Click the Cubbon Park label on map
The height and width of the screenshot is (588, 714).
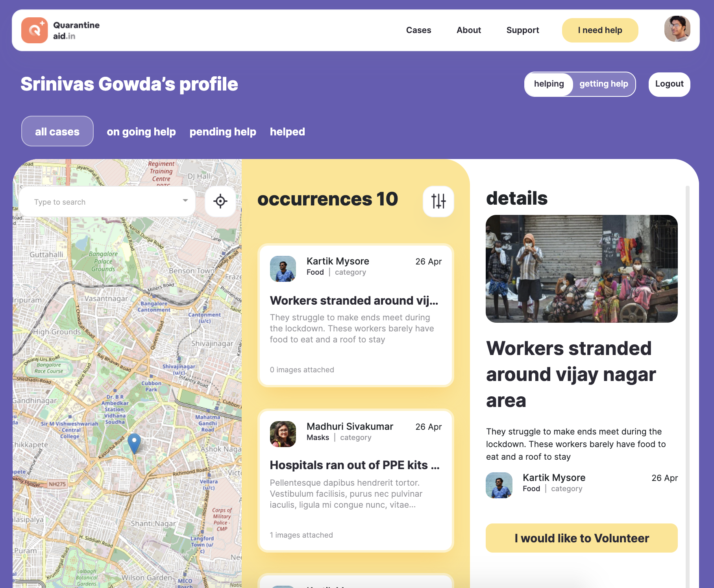[151, 386]
